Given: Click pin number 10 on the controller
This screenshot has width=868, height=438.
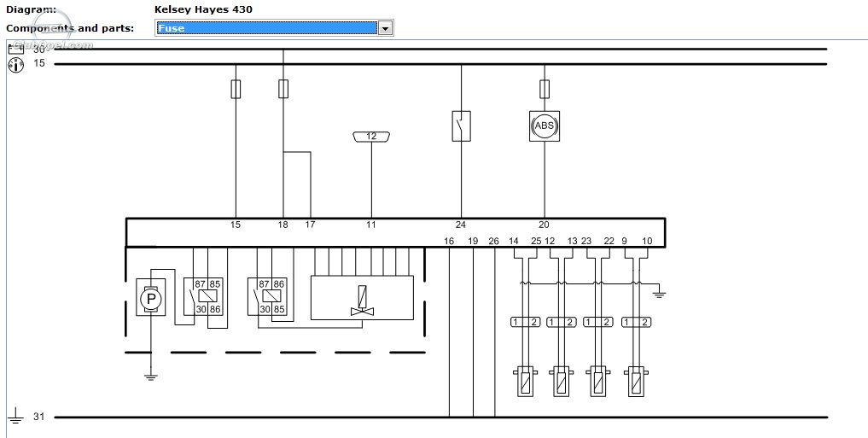Looking at the screenshot, I should click(647, 241).
